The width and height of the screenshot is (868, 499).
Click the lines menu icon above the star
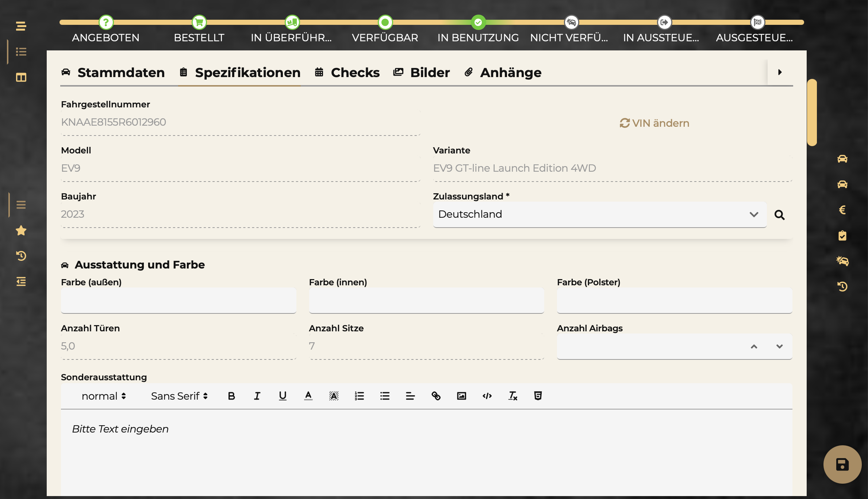click(21, 205)
